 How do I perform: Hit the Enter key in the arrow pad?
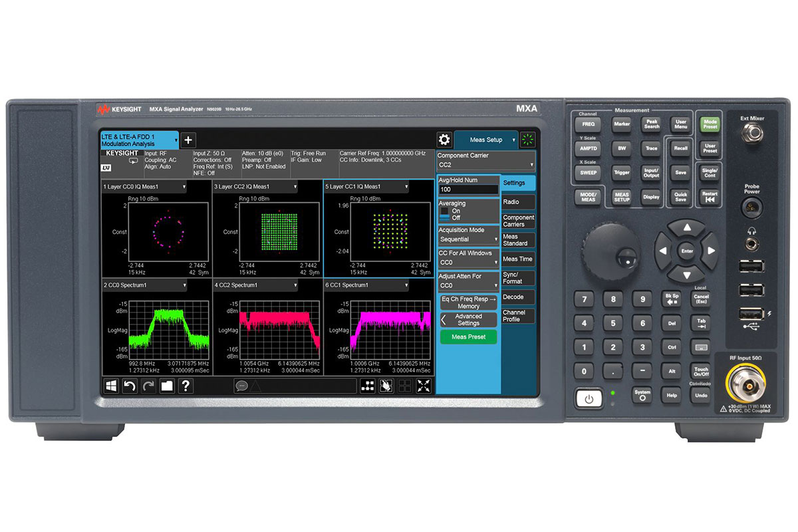(687, 251)
